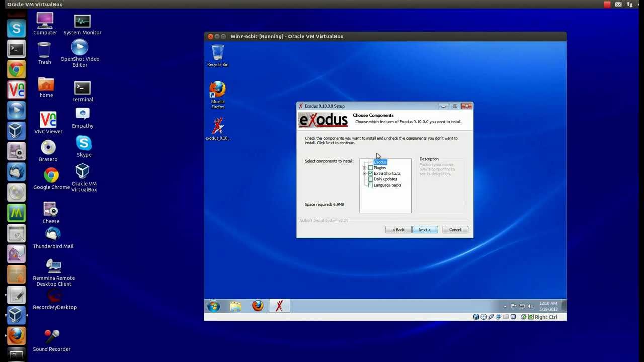Open VNC Viewer desktop shortcut
Screen dimensions: 644x362
point(48,123)
